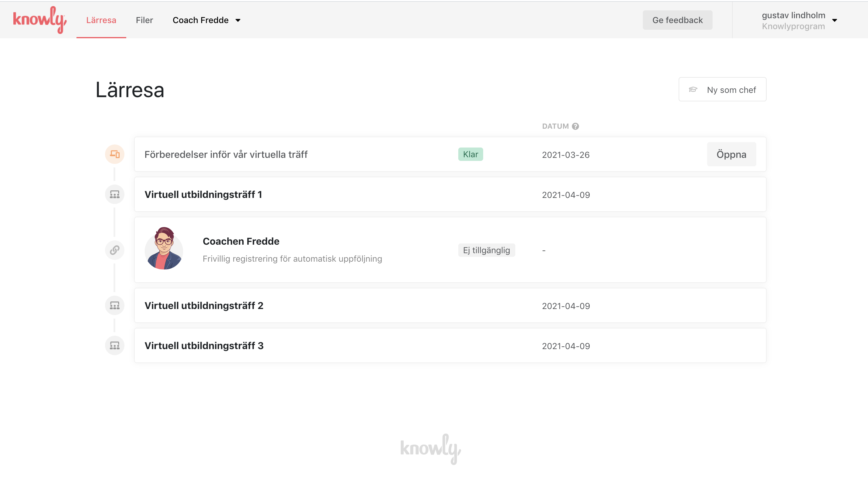Click the Knowly logo in header
This screenshot has width=868, height=479.
(39, 19)
